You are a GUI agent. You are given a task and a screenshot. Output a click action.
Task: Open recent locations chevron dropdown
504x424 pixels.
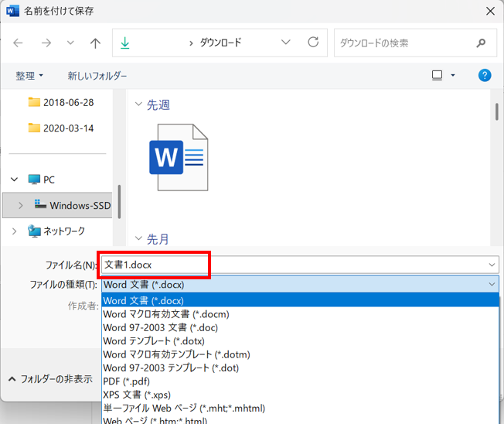click(70, 43)
